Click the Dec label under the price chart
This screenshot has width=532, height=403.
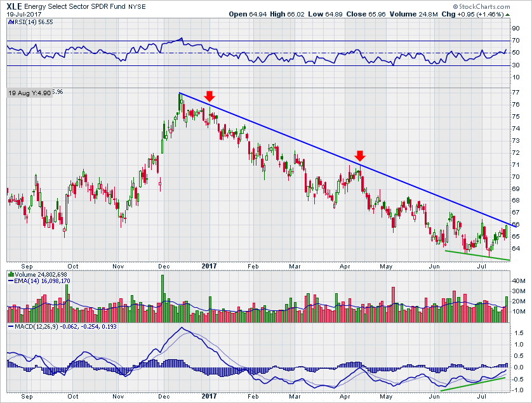pos(164,267)
